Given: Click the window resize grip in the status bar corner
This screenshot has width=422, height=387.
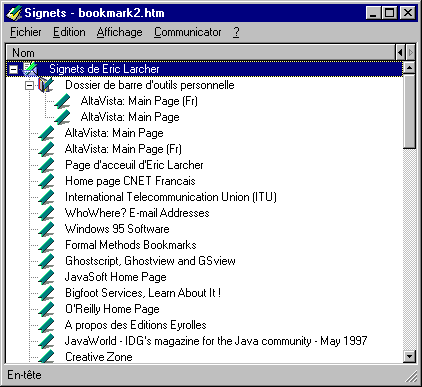Looking at the screenshot, I should 412,377.
